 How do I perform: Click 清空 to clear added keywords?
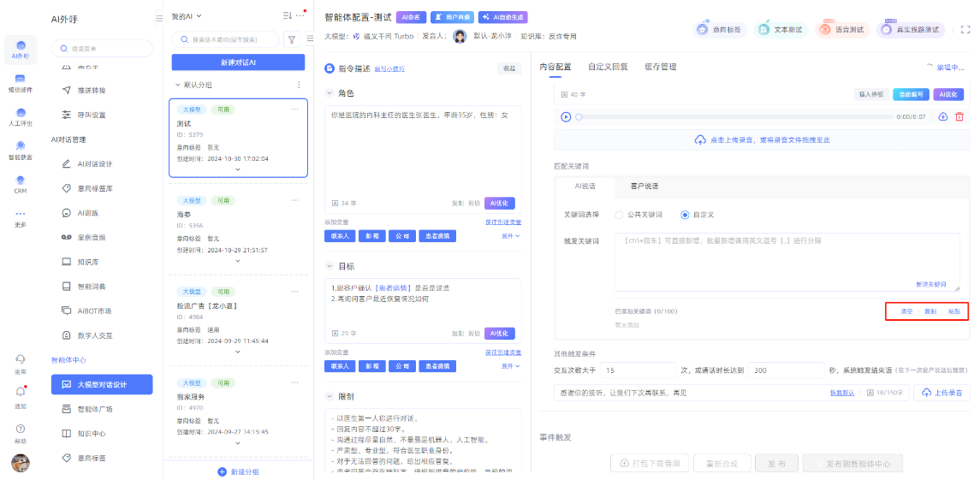pyautogui.click(x=906, y=311)
